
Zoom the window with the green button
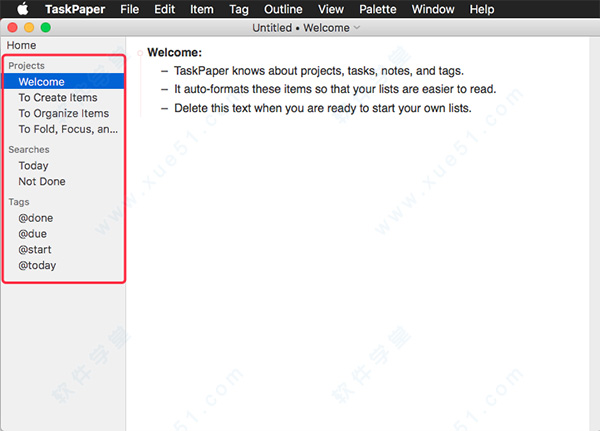(x=46, y=28)
